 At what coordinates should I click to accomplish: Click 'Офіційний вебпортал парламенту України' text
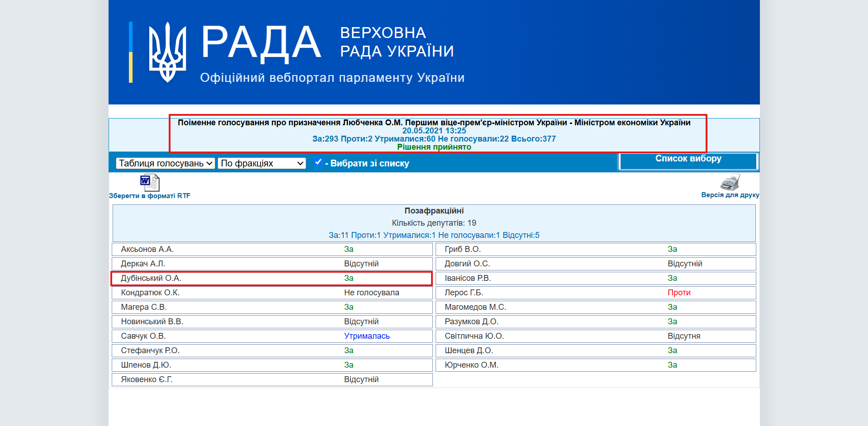click(x=332, y=78)
